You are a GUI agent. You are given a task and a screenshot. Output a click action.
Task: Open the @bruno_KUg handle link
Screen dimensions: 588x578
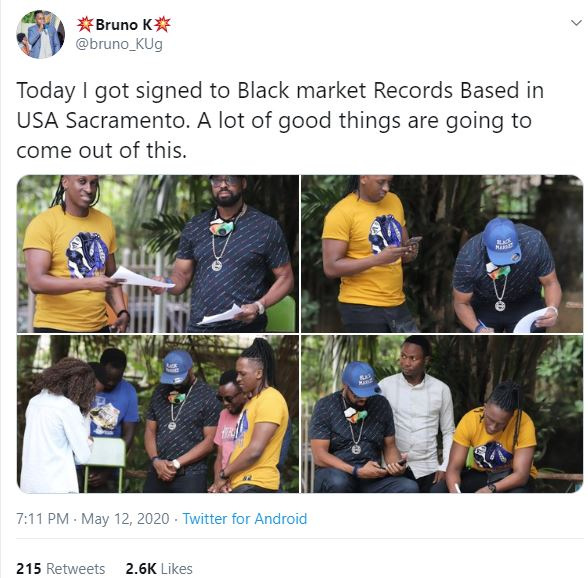[x=119, y=44]
